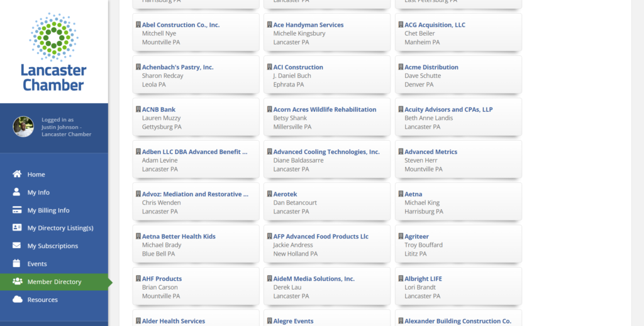Open Adben LLC DBA Advanced Benefit listing
Image resolution: width=644 pixels, height=326 pixels.
pos(195,152)
